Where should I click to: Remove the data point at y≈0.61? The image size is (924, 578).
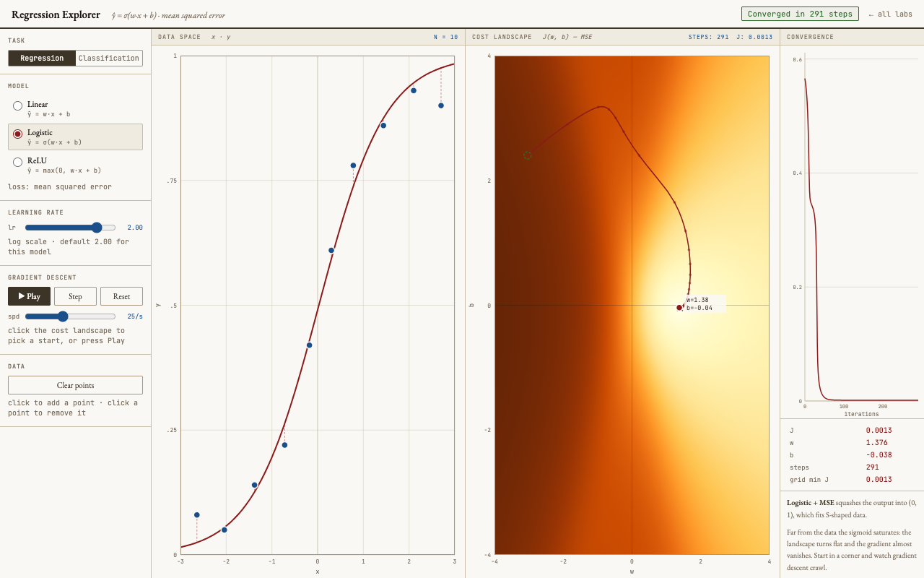(331, 251)
